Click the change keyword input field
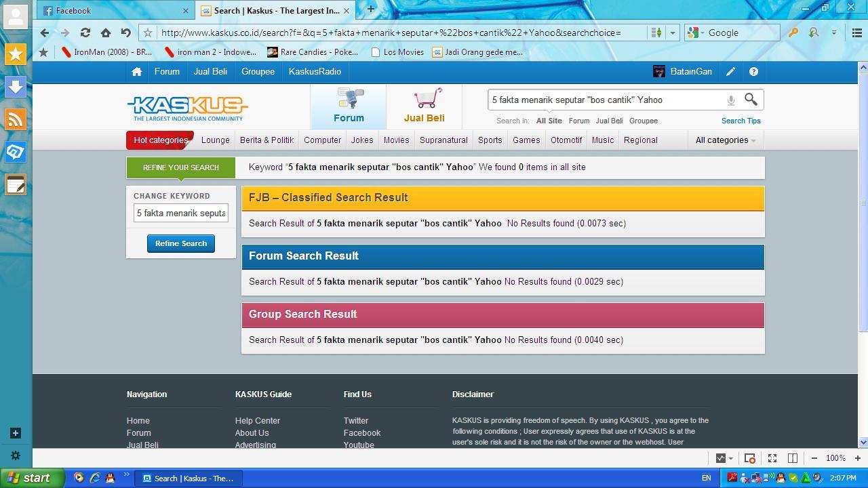The width and height of the screenshot is (868, 488). pyautogui.click(x=181, y=213)
